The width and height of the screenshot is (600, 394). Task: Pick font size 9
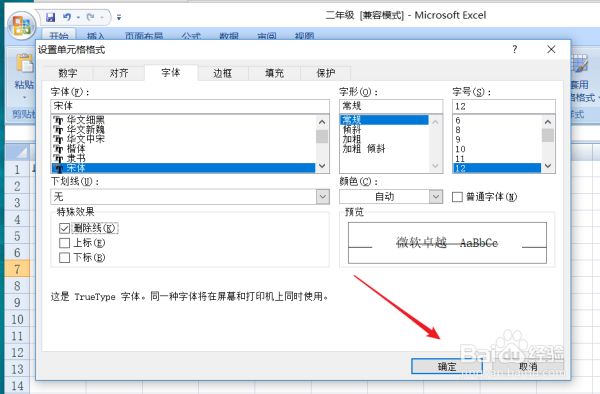[497, 139]
